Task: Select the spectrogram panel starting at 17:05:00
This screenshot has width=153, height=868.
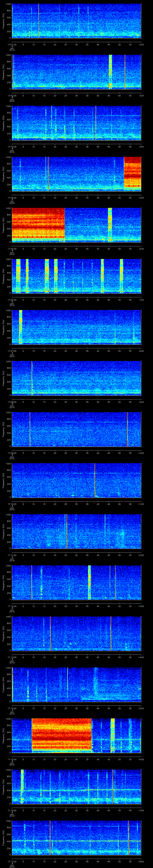Action: pyautogui.click(x=77, y=225)
